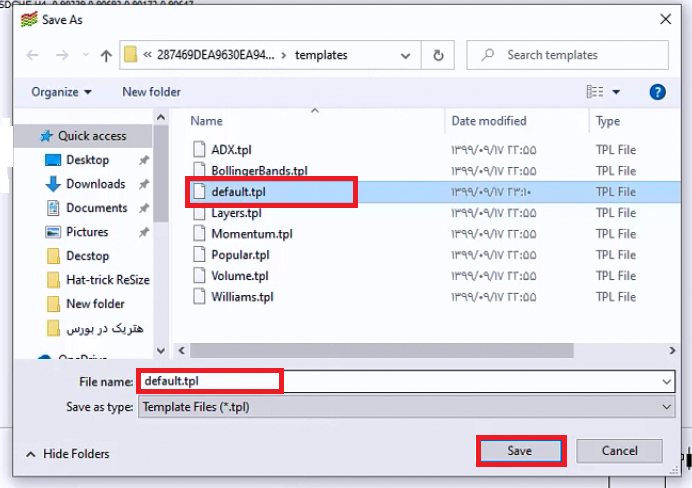Select the BollingerBands.tpl file
This screenshot has height=488, width=692.
point(260,171)
